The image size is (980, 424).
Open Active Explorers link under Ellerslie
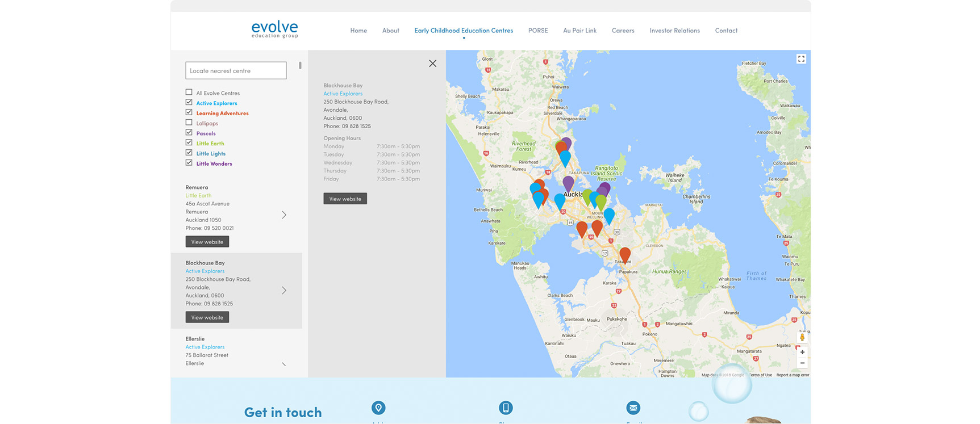pos(205,347)
